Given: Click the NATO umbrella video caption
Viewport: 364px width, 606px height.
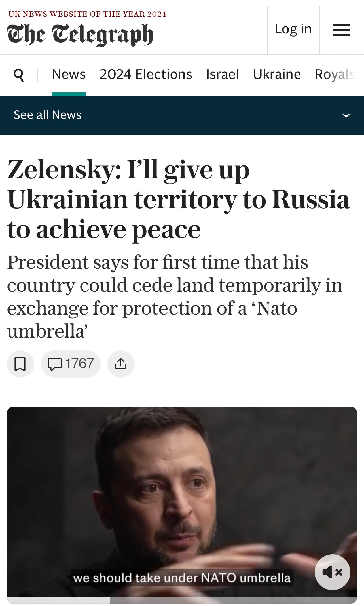Looking at the screenshot, I should pyautogui.click(x=182, y=578).
